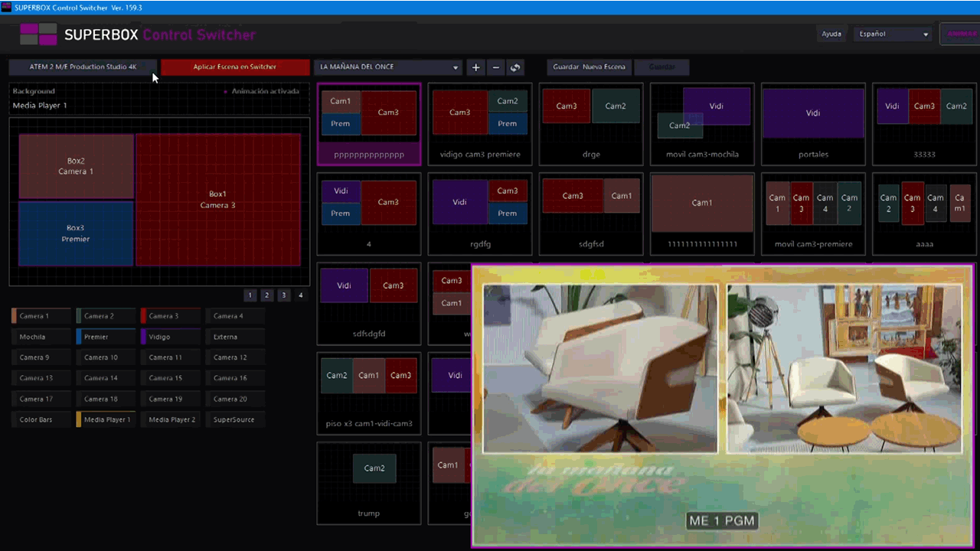The height and width of the screenshot is (551, 980).
Task: Click the dimmed Guardar button
Action: [661, 67]
